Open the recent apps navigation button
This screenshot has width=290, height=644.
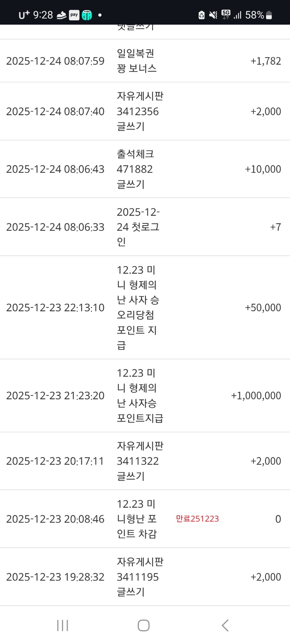click(63, 625)
